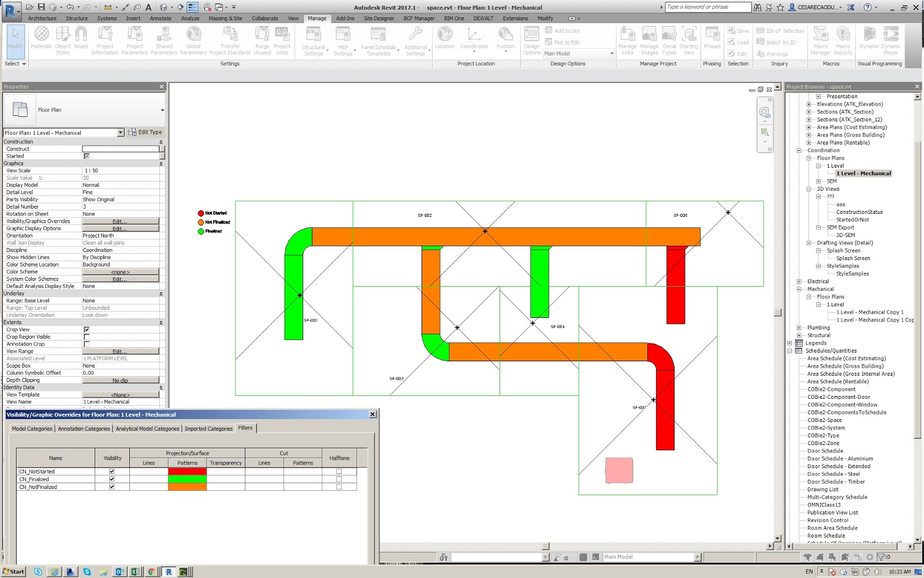The height and width of the screenshot is (578, 924).
Task: Switch to the Architecture ribbon tab
Action: pos(43,18)
